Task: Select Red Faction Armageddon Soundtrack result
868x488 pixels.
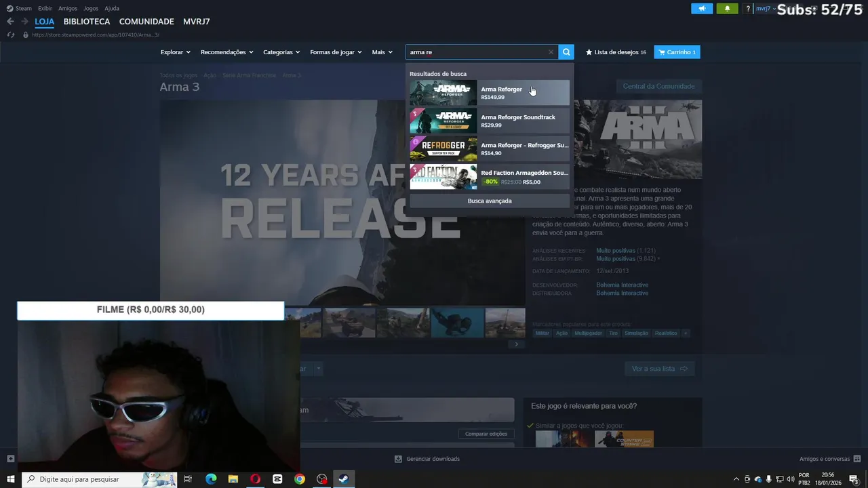Action: tap(490, 177)
